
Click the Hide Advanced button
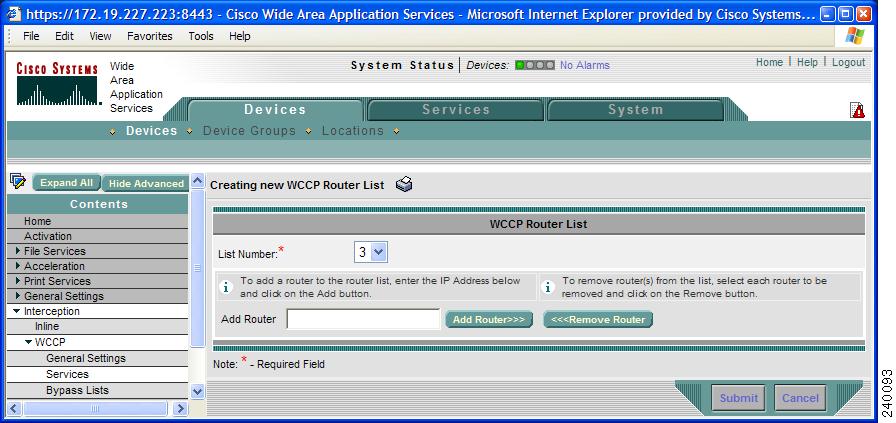pyautogui.click(x=146, y=183)
